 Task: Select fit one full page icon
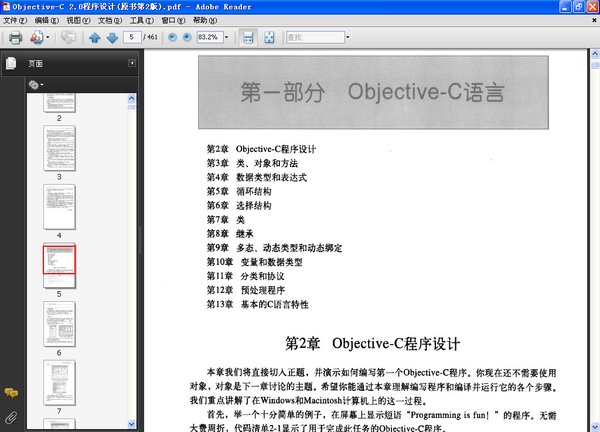click(269, 37)
